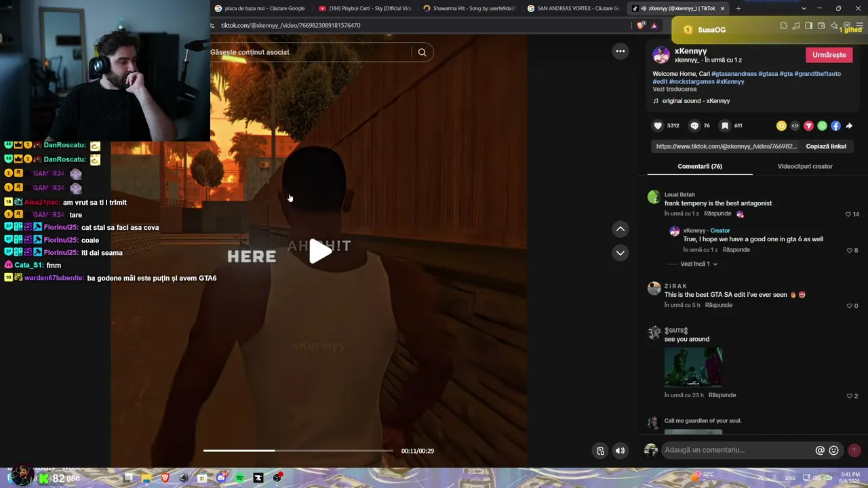Click the 'Urmărește' follow button

tap(829, 55)
